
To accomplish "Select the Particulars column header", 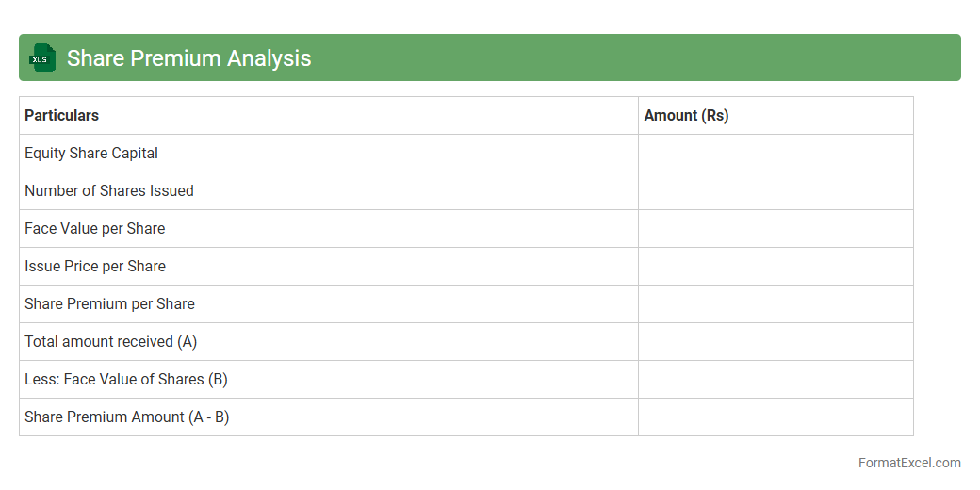I will pyautogui.click(x=62, y=116).
